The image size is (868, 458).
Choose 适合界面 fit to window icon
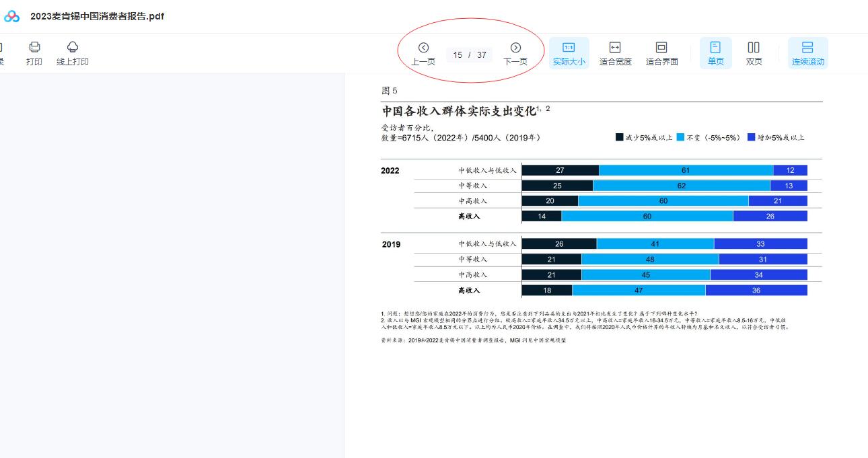661,48
